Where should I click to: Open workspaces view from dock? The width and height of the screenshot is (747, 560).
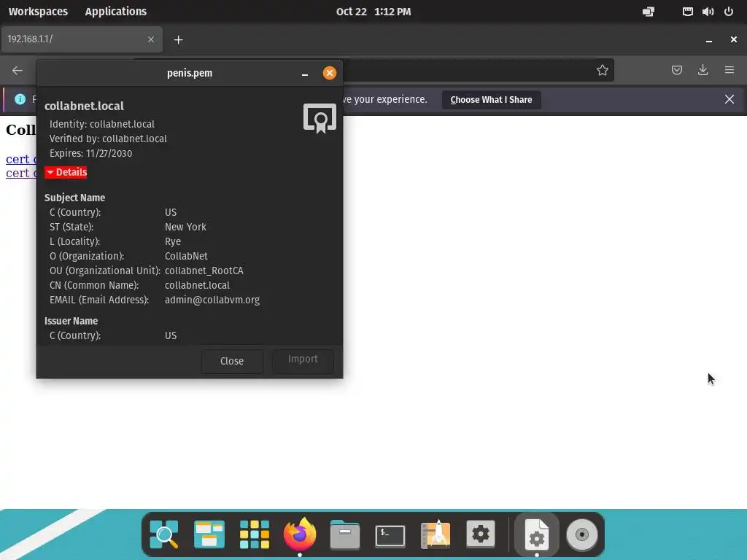209,534
